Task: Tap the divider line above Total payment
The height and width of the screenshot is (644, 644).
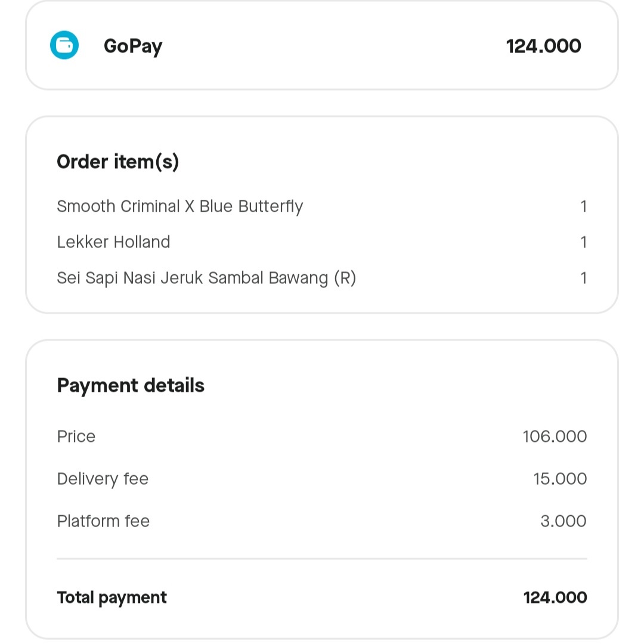Action: click(x=322, y=559)
